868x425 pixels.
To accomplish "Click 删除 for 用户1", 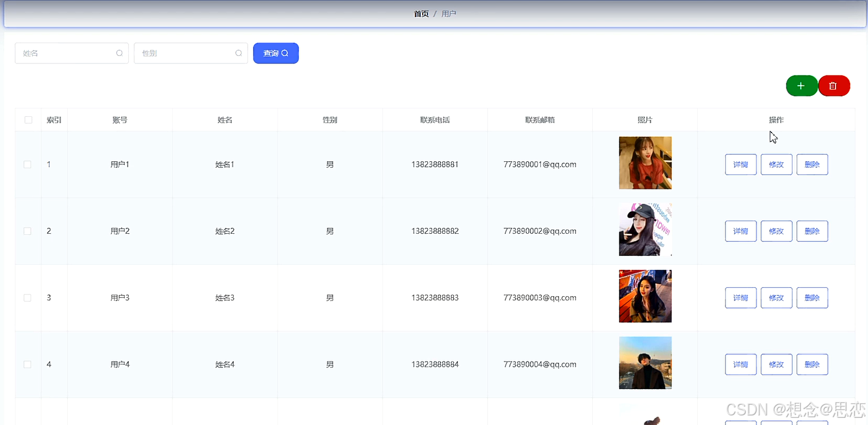I will tap(812, 164).
